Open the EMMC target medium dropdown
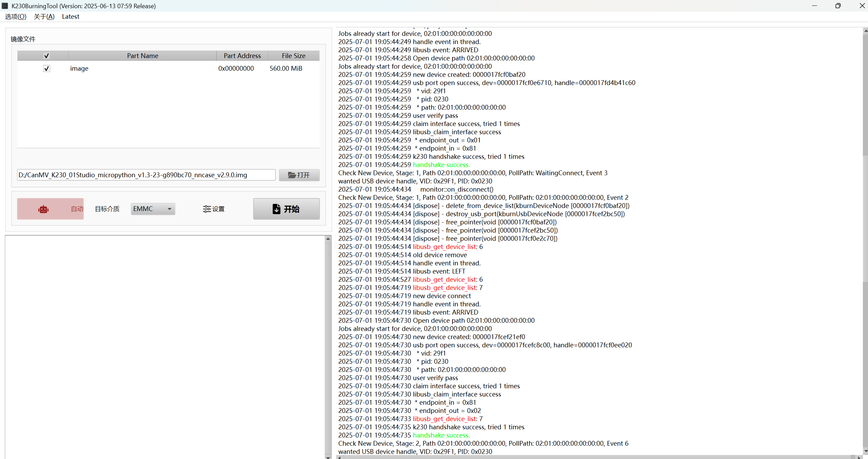The height and width of the screenshot is (459, 868). click(x=153, y=209)
